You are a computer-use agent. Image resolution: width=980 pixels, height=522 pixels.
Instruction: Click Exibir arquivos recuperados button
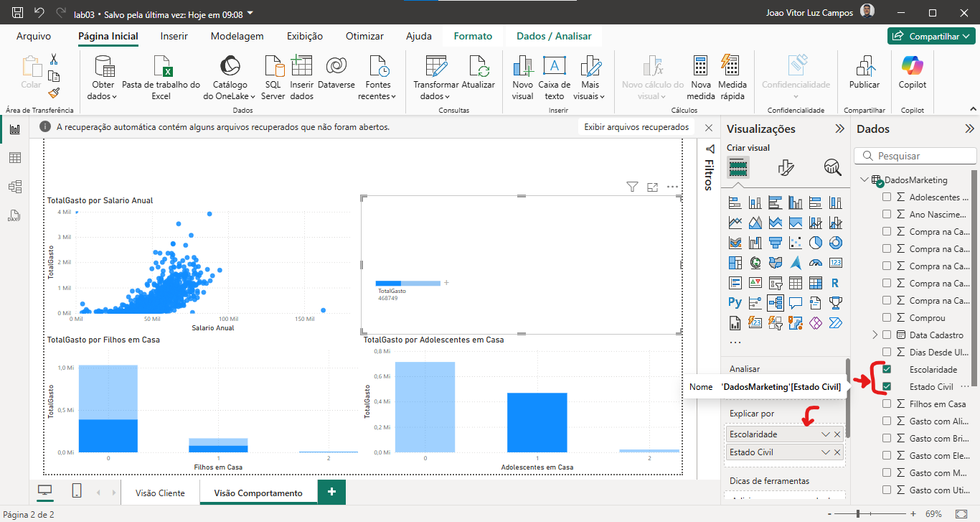click(x=636, y=127)
